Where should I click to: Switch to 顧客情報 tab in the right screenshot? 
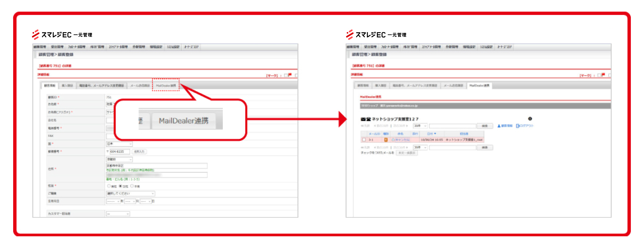pos(363,86)
